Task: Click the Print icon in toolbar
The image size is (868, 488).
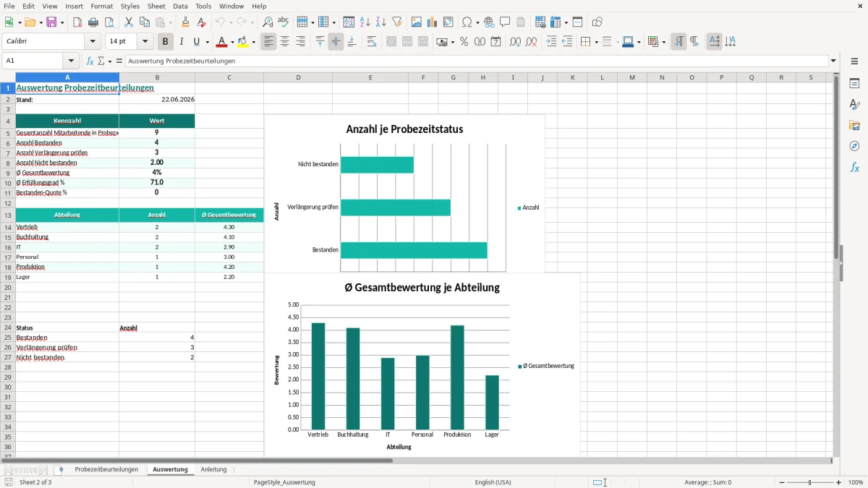Action: 93,22
